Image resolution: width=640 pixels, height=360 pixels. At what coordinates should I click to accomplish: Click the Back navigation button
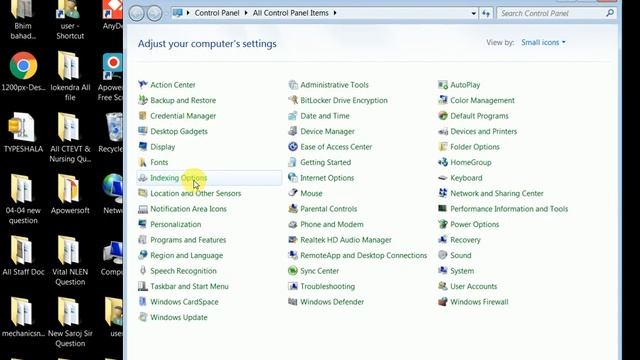point(137,13)
